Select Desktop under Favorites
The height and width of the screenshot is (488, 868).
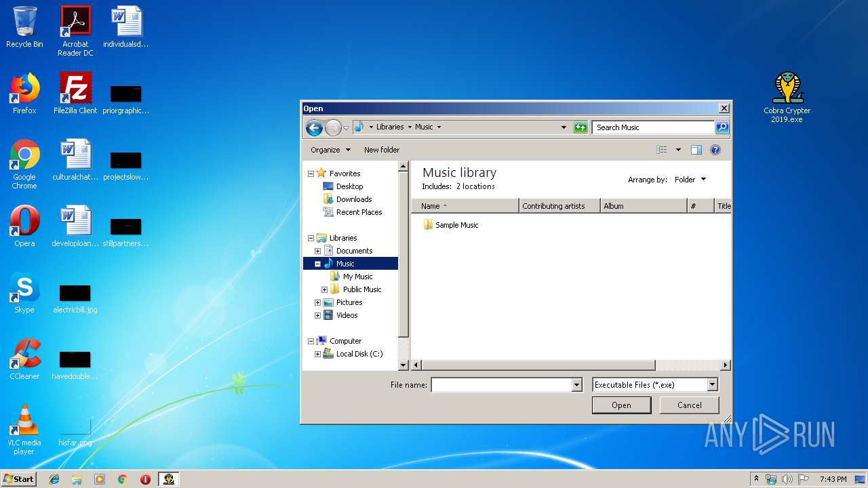click(x=343, y=186)
